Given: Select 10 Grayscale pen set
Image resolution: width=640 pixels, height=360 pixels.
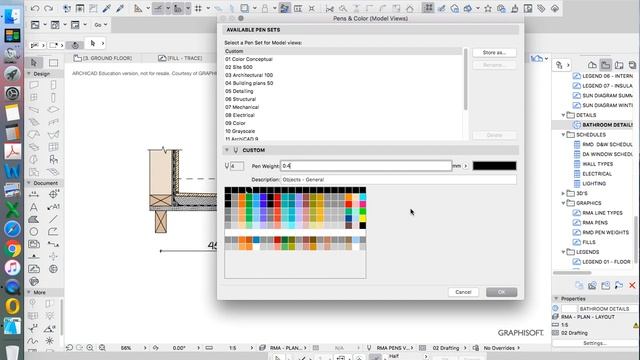Looking at the screenshot, I should tap(240, 131).
